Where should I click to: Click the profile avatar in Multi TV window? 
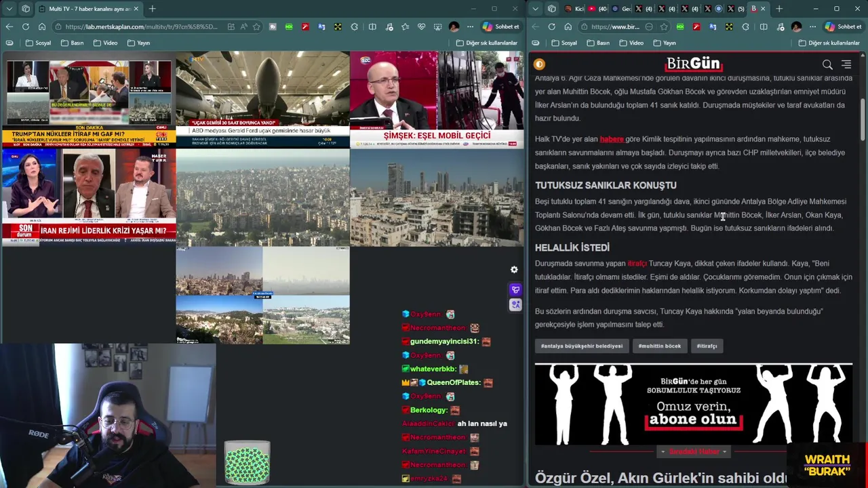(x=454, y=26)
